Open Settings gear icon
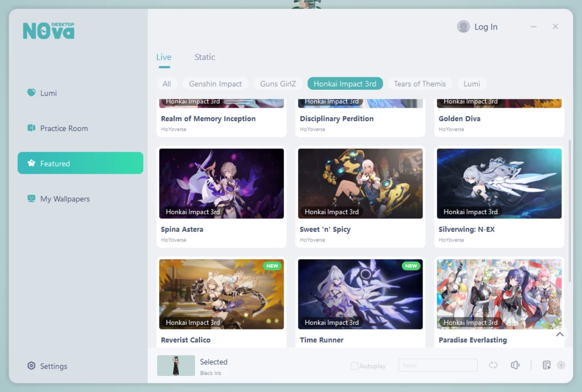Screen dimensions: 582x392 31,366
